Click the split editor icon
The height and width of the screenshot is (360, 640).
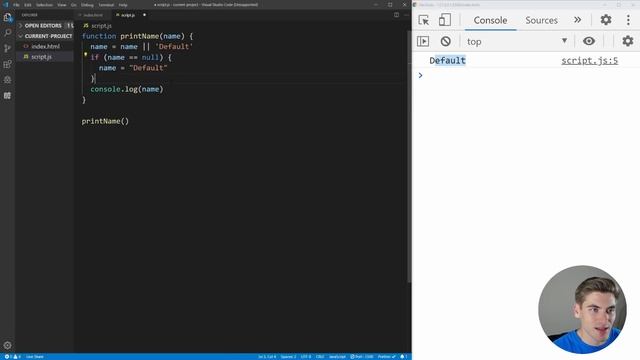(396, 15)
